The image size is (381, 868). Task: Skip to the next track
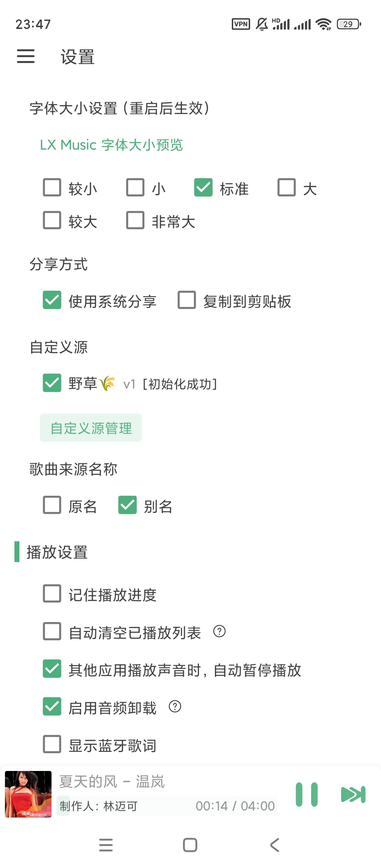click(x=353, y=795)
